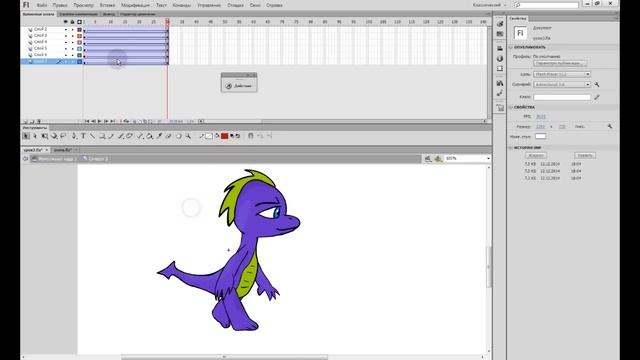Hide layer Слой 5 visibility dot
This screenshot has width=640, height=360.
click(66, 49)
